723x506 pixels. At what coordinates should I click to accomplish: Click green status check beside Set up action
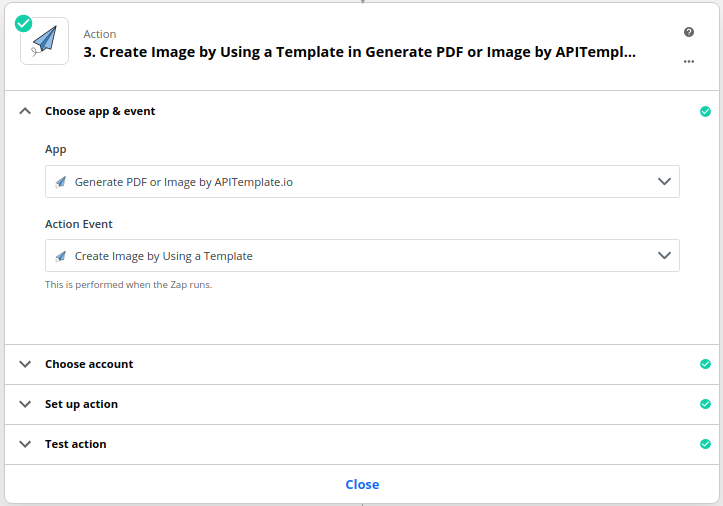(x=705, y=404)
